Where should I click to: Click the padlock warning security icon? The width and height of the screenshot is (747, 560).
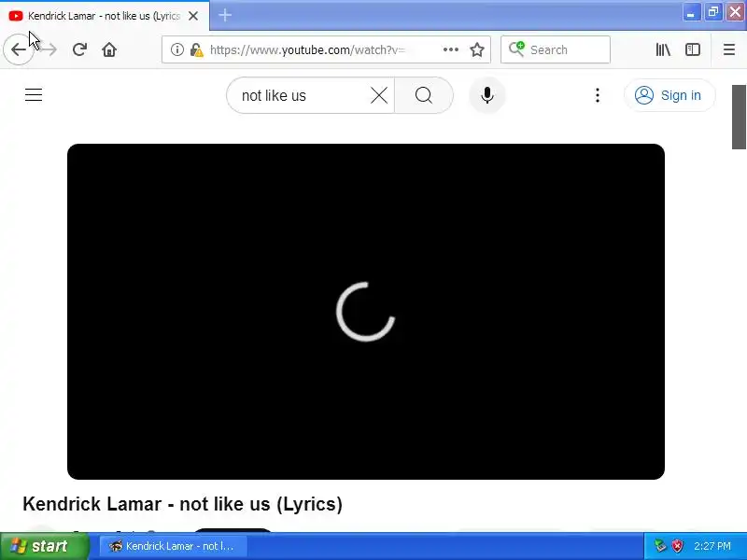click(x=197, y=49)
